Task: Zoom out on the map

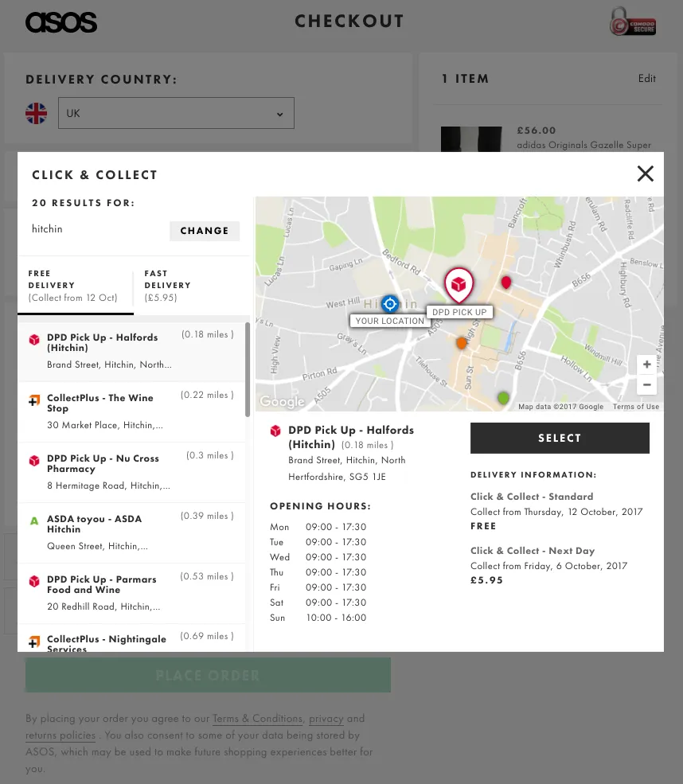Action: [x=646, y=384]
